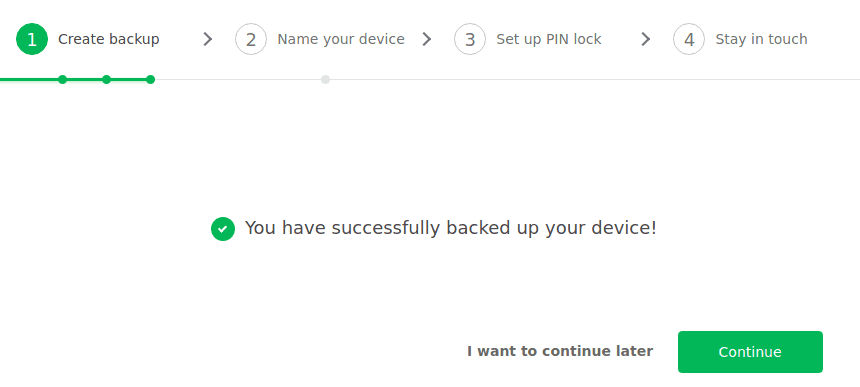Viewport: 860px width, 387px height.
Task: Click the green step 1 circle
Action: [x=32, y=39]
